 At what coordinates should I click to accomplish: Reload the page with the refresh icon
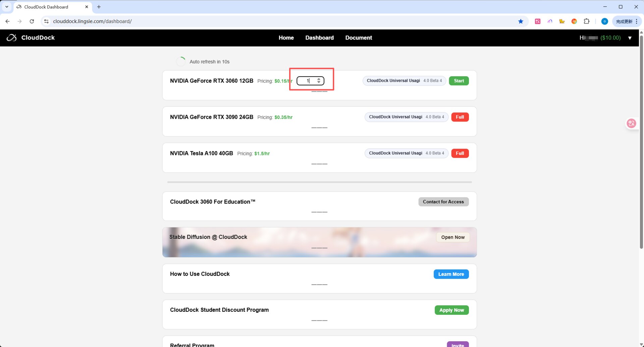(32, 21)
